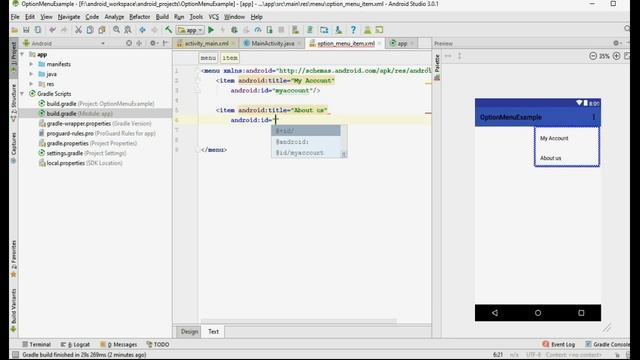Open the Logcat tool window
Screen dimensions: 640x360
[75, 344]
